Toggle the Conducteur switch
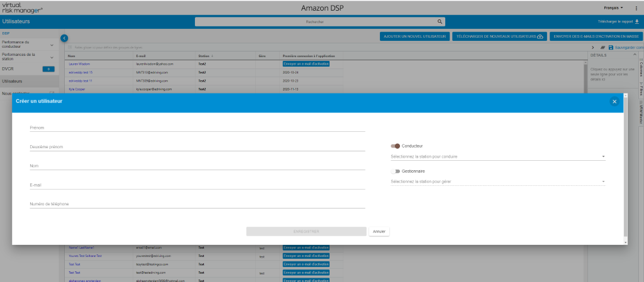Viewport: 644px width, 282px height. click(396, 146)
